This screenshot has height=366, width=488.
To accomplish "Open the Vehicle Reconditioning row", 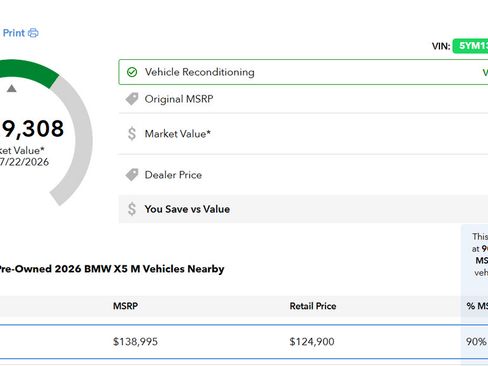I will [x=303, y=72].
